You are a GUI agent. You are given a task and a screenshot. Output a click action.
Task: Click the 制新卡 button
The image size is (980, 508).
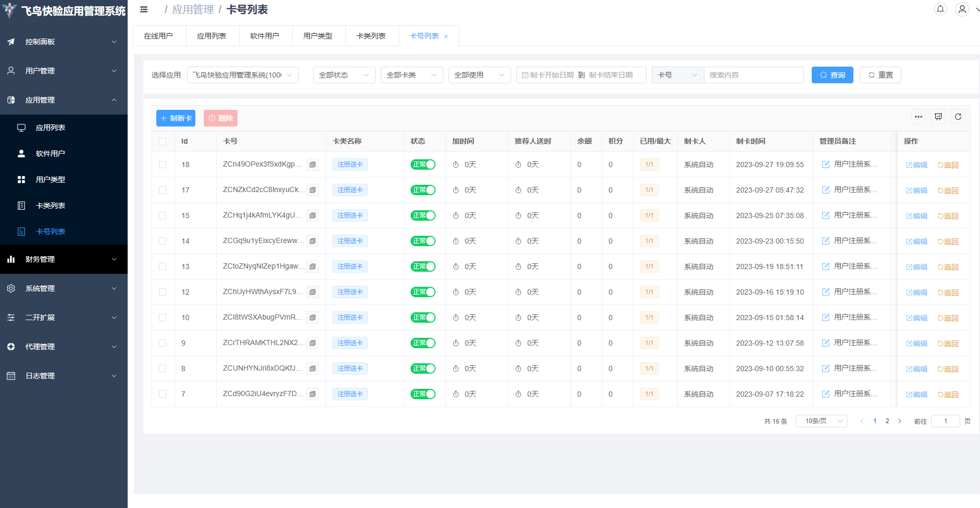pyautogui.click(x=176, y=118)
